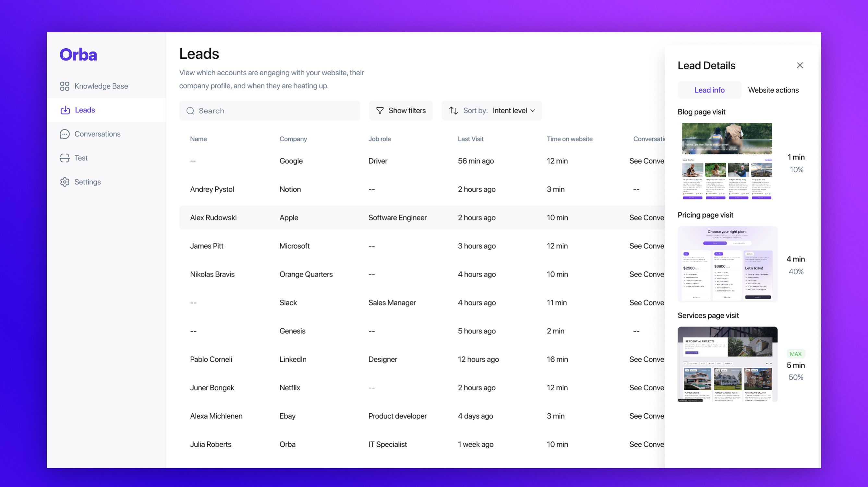Click the sort arrows icon

pyautogui.click(x=453, y=111)
